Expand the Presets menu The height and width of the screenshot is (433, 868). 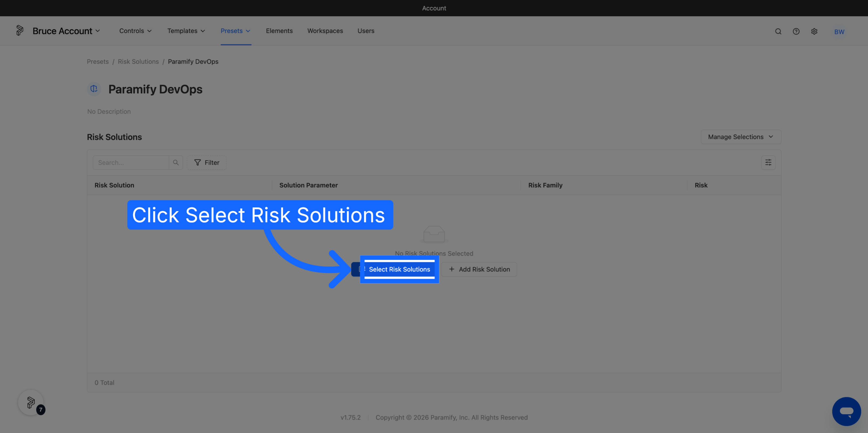click(x=236, y=31)
